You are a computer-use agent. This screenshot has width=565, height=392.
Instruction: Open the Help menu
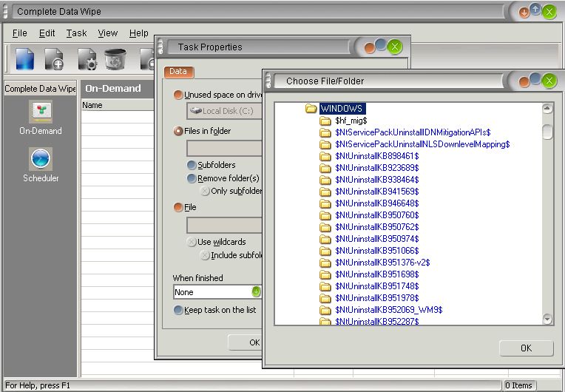(139, 33)
